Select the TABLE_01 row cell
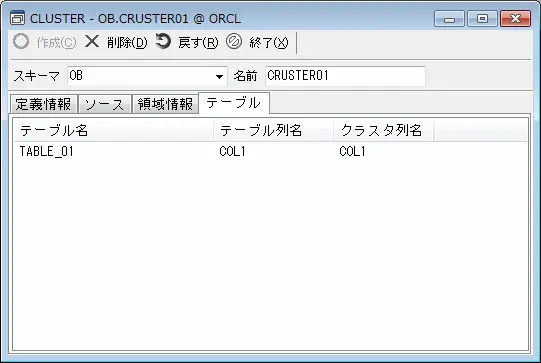The width and height of the screenshot is (541, 363). pyautogui.click(x=47, y=151)
